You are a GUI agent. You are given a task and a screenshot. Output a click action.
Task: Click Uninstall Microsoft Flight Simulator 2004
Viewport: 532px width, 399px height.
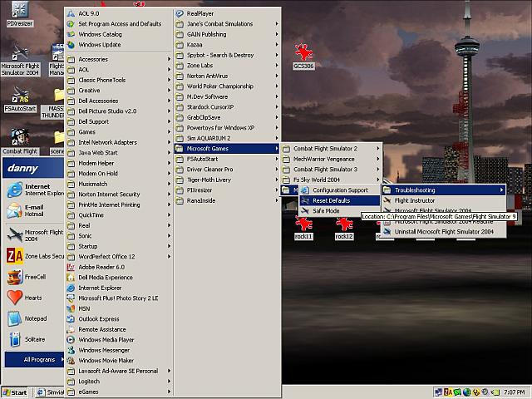444,232
